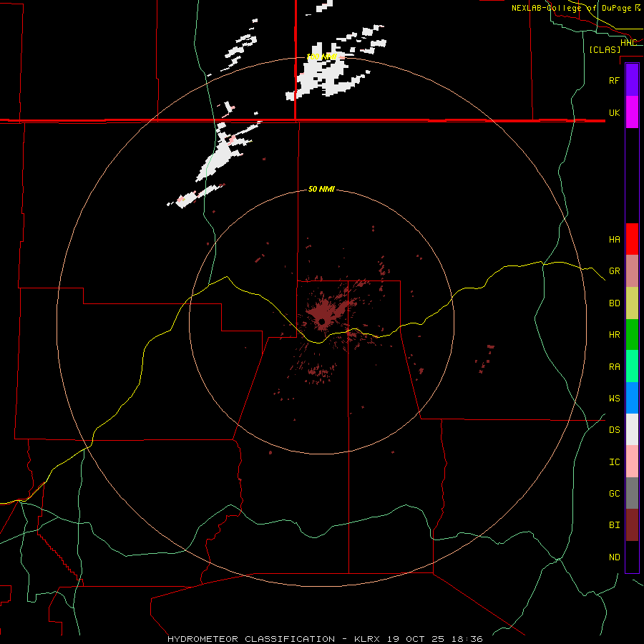Select the BI dark-red legend swatch
The width and height of the screenshot is (644, 644).
coord(632,525)
